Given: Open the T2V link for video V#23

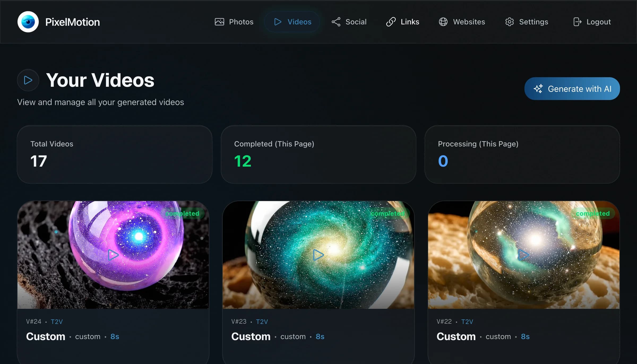Looking at the screenshot, I should [x=262, y=321].
